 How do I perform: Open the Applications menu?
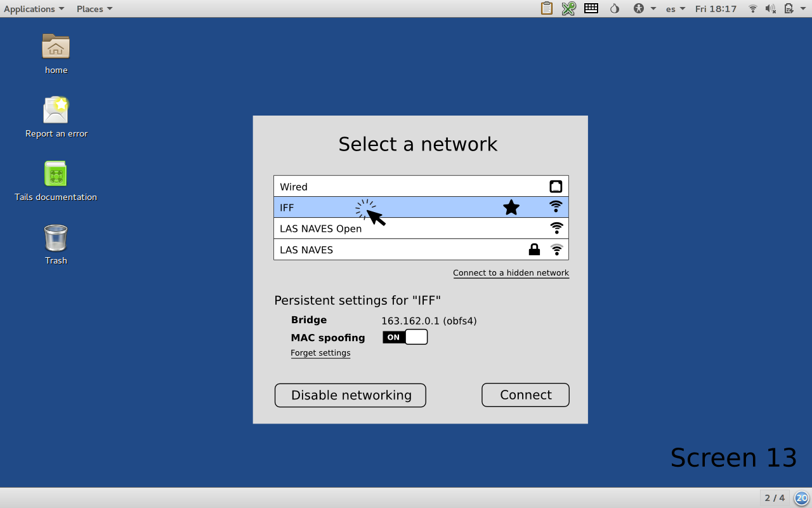34,8
